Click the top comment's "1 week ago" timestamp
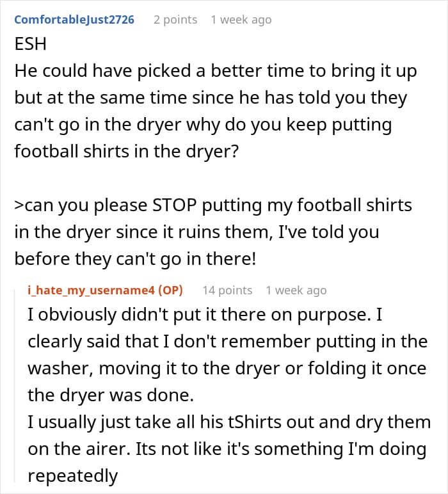This screenshot has height=494, width=448. (x=241, y=19)
